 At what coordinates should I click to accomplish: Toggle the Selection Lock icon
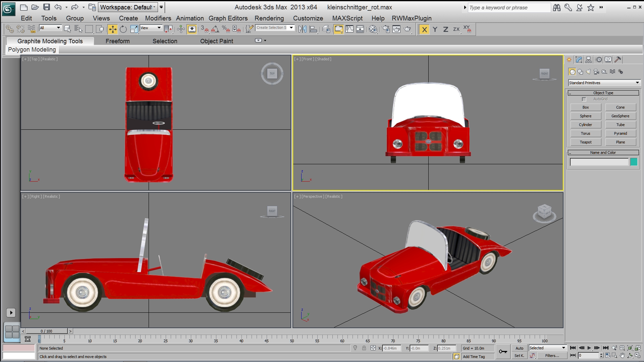pos(364,348)
